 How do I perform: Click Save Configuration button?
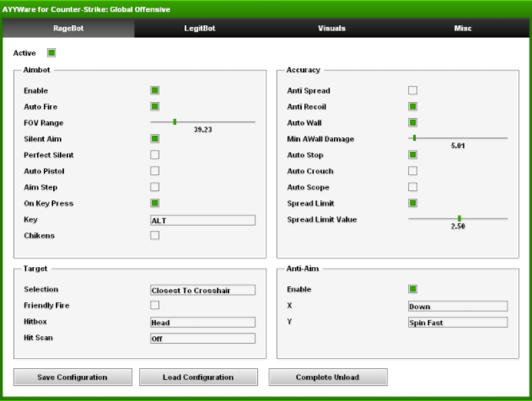pos(73,377)
